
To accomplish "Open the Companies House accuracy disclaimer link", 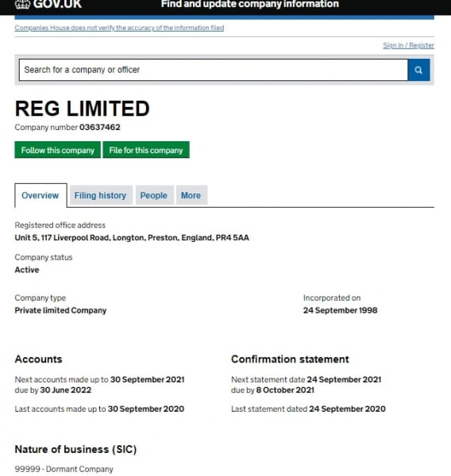I will (119, 28).
